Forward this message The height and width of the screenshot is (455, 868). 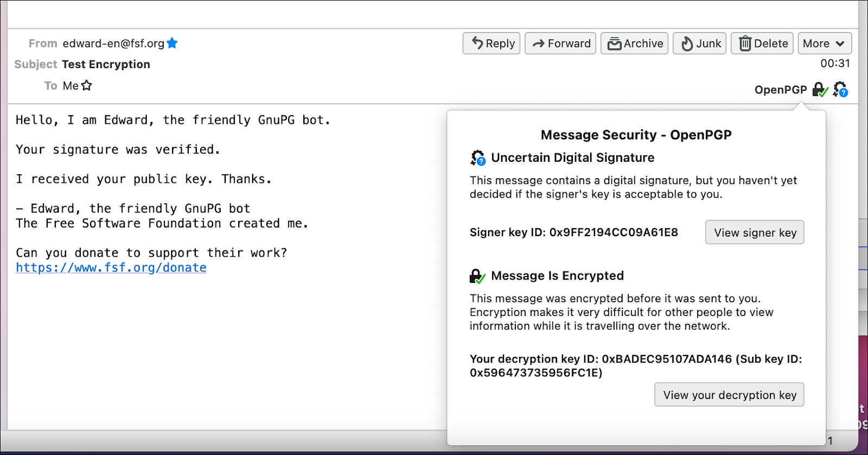point(560,43)
